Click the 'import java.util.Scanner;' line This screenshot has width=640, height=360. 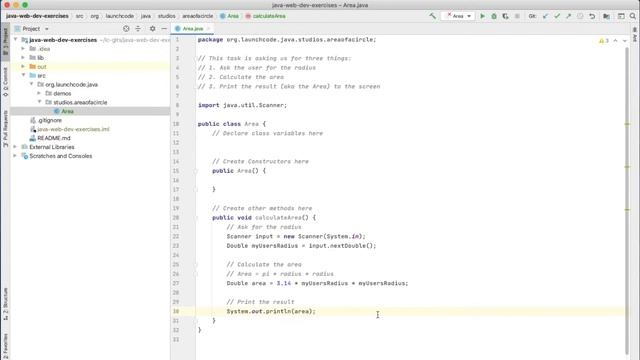coord(242,105)
